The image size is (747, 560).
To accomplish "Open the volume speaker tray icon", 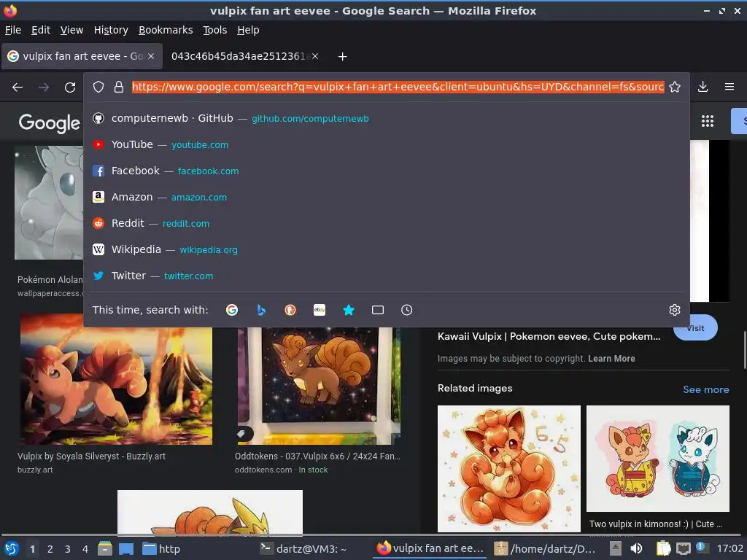I will (x=636, y=548).
